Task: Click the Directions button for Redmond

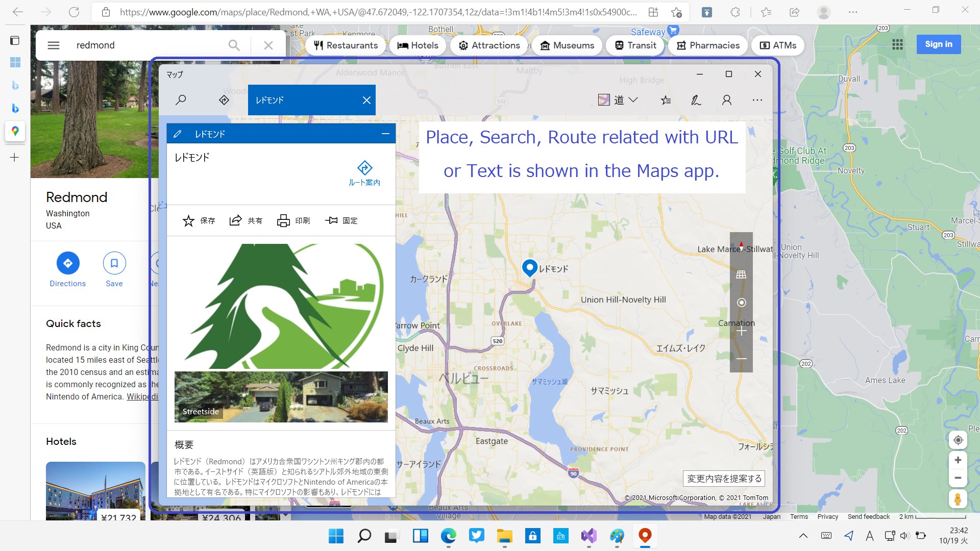Action: click(x=68, y=263)
